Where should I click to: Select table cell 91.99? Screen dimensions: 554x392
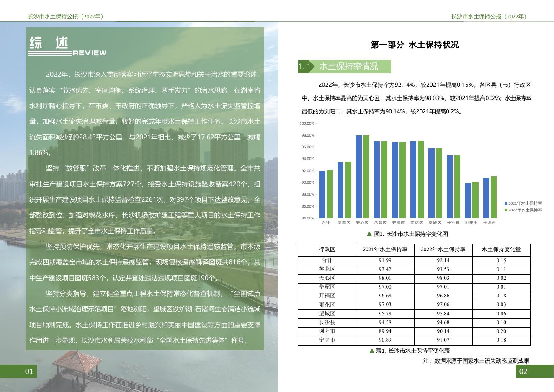click(385, 260)
